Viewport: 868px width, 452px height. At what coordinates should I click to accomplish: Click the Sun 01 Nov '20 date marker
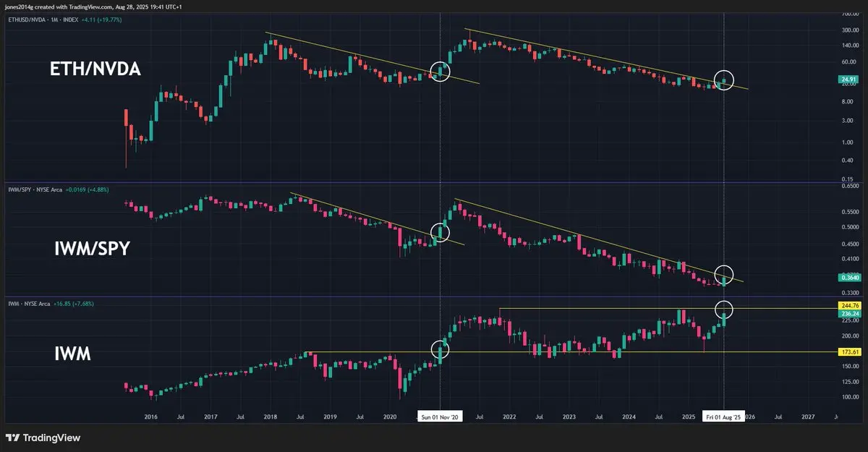tap(440, 417)
